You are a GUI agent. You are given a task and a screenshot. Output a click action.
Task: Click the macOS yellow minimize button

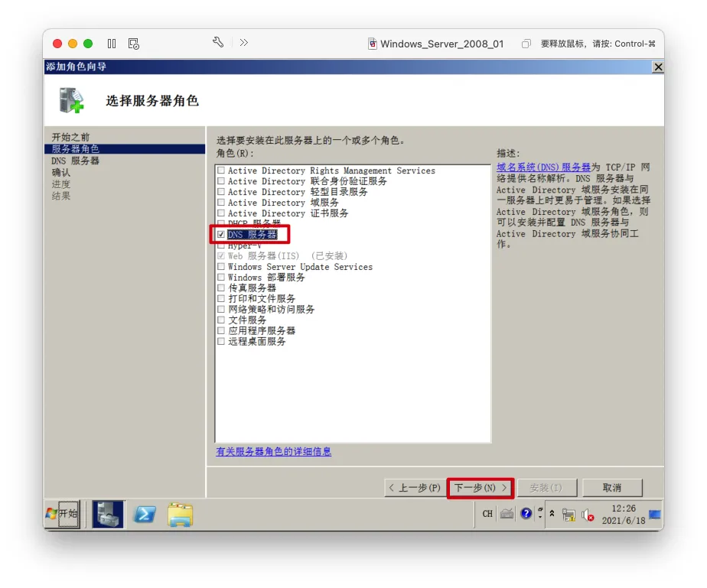pos(73,44)
